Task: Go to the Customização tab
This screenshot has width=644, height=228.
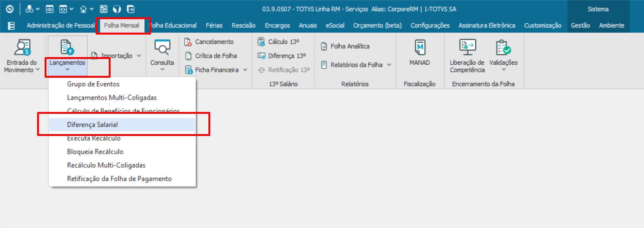Action: pos(542,26)
